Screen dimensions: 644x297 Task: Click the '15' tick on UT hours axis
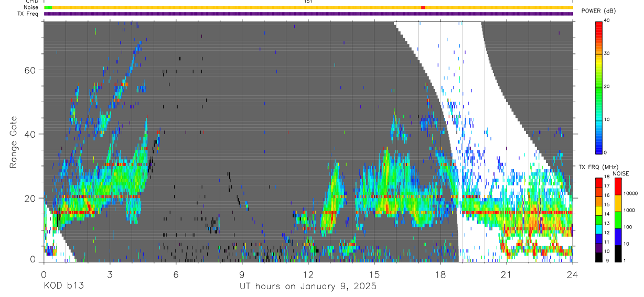(374, 274)
